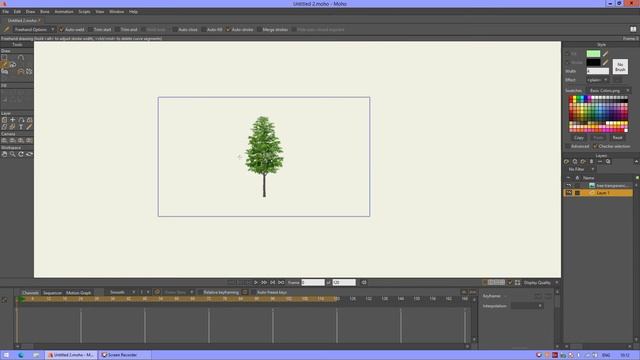Image resolution: width=640 pixels, height=360 pixels.
Task: Select the Transform Layer tool in Layer section
Action: pos(4,120)
